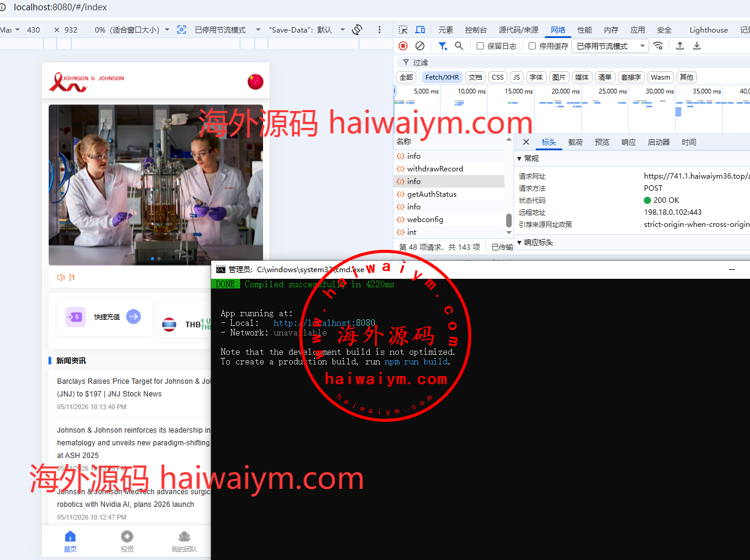Open the device dimensions dropdown
Viewport: 750px width, 560px height.
(10, 30)
